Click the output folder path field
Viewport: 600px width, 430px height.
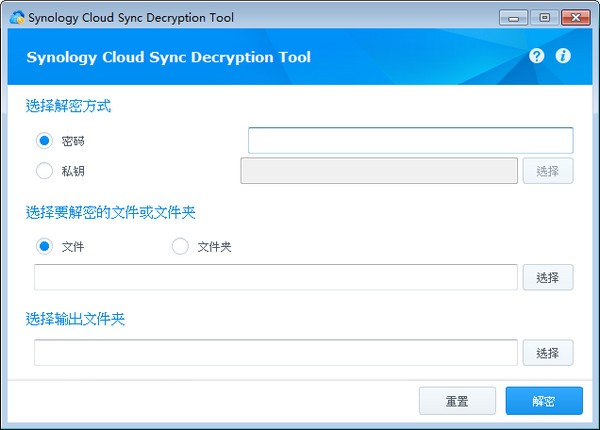coord(275,353)
